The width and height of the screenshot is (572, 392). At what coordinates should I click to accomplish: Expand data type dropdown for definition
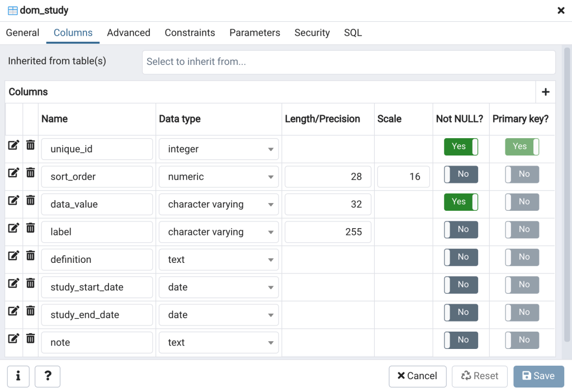click(218, 260)
